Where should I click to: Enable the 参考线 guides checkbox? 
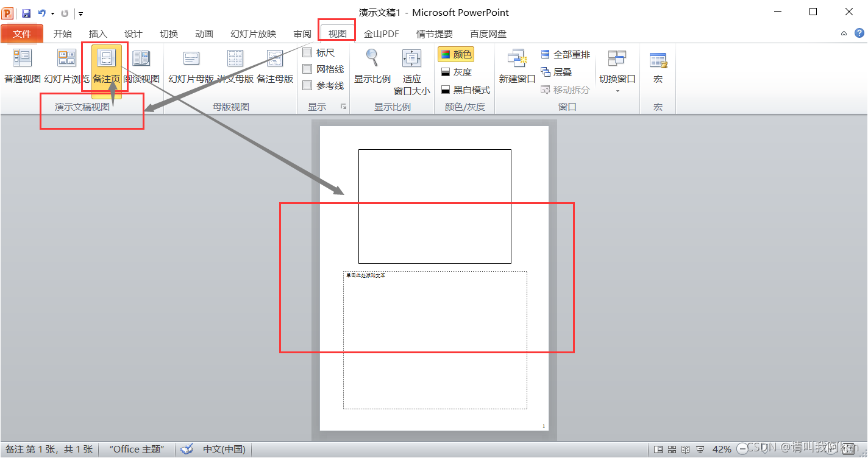[307, 86]
